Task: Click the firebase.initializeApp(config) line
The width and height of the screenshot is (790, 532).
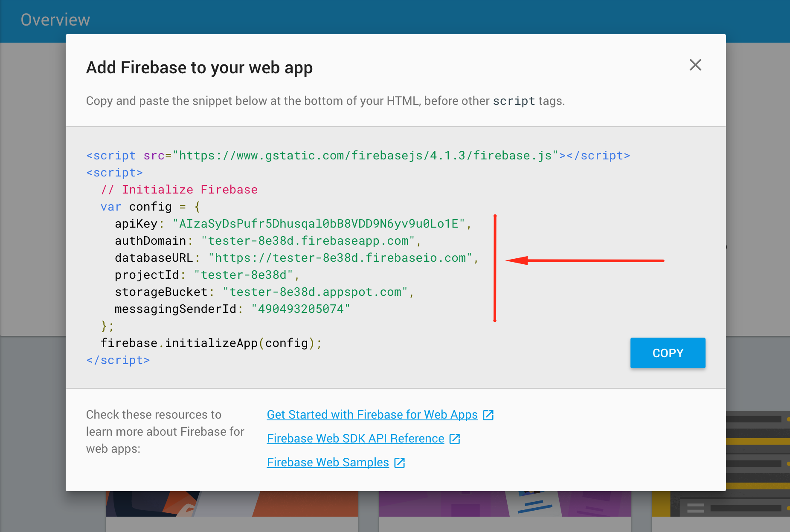Action: [x=211, y=343]
